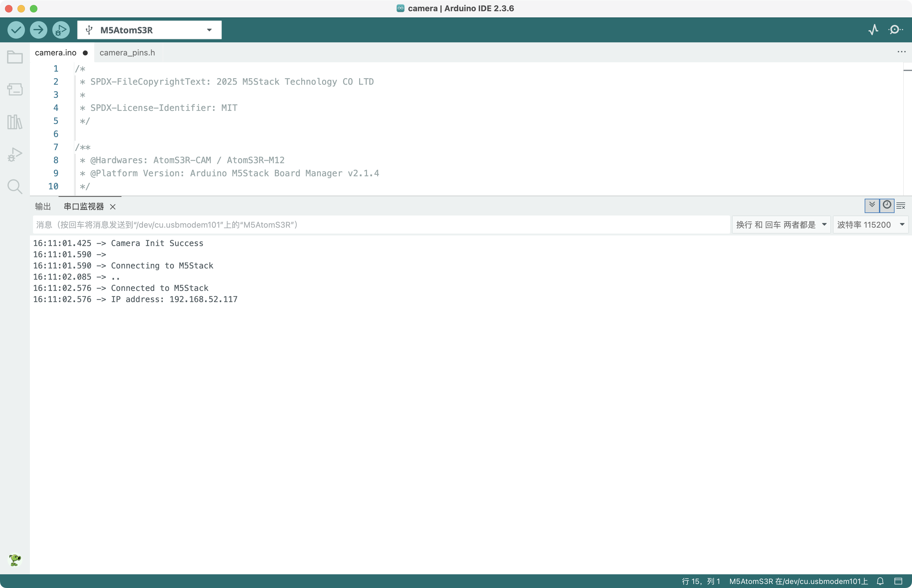The height and width of the screenshot is (588, 912).
Task: Click the 'IP address: 192.168.52.117' line
Action: pyautogui.click(x=135, y=299)
